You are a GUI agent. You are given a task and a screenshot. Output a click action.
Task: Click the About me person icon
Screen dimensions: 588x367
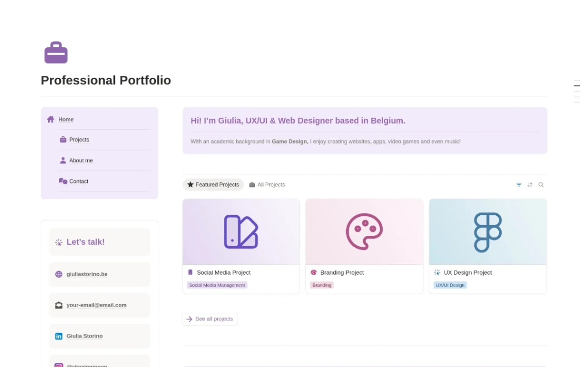pyautogui.click(x=63, y=160)
